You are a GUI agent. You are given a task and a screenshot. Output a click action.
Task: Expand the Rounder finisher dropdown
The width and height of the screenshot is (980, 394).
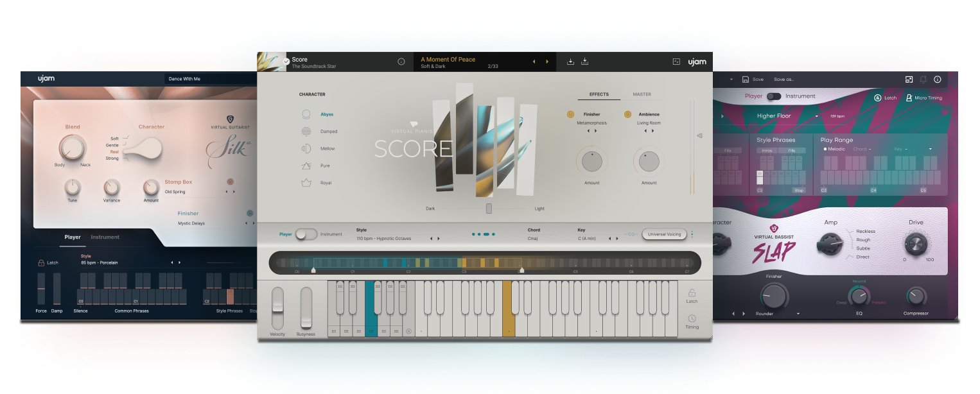click(x=799, y=314)
